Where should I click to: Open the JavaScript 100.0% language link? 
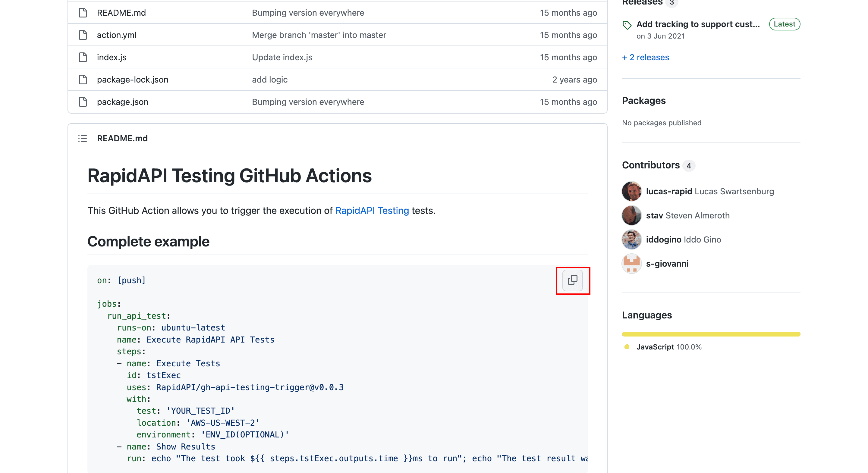[669, 347]
